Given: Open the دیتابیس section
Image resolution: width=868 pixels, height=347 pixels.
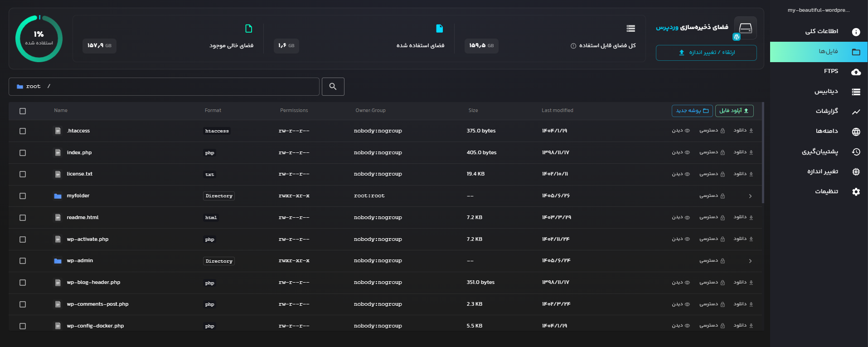Looking at the screenshot, I should pos(819,92).
